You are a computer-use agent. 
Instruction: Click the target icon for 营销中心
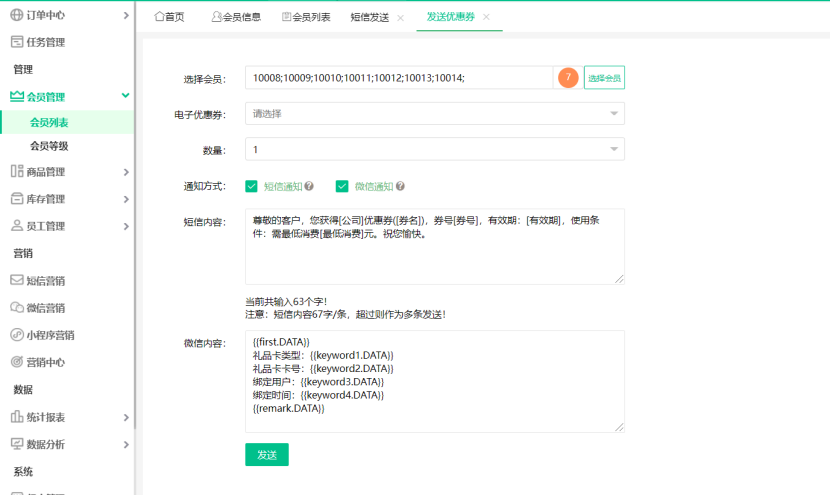pyautogui.click(x=17, y=362)
